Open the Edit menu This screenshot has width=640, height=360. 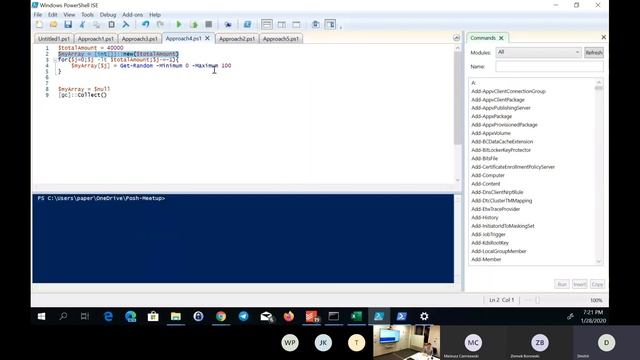click(x=53, y=15)
